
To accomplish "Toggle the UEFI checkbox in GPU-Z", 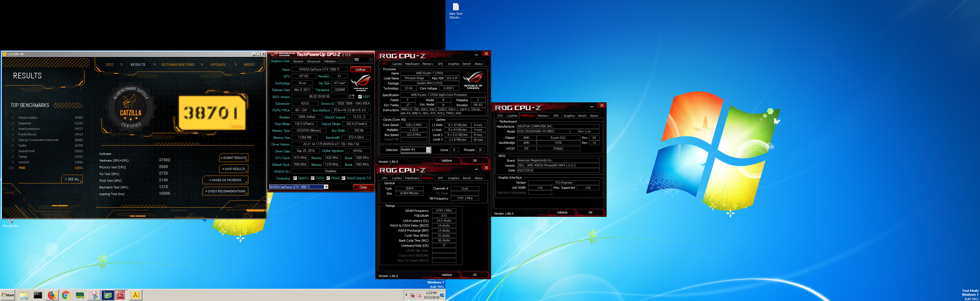I will pyautogui.click(x=360, y=97).
